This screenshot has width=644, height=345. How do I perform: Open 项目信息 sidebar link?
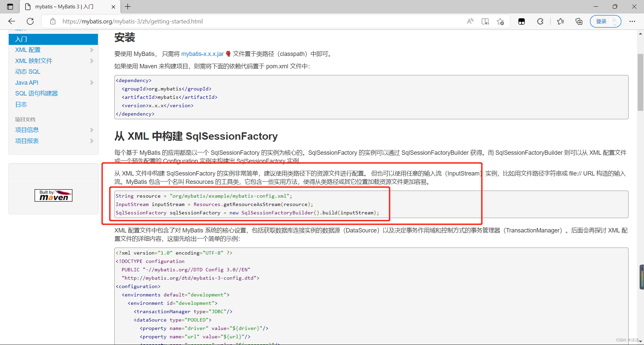point(27,130)
